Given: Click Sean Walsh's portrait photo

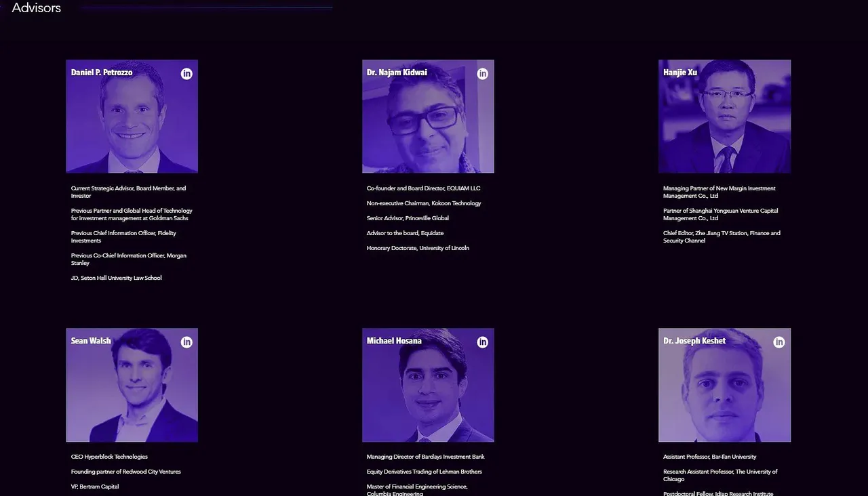Looking at the screenshot, I should click(132, 385).
